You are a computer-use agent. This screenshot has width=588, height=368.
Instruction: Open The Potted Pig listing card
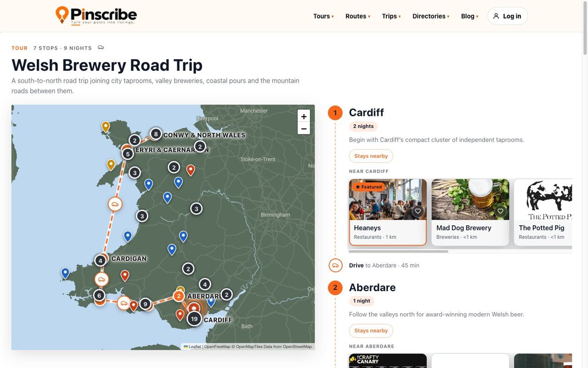click(543, 212)
